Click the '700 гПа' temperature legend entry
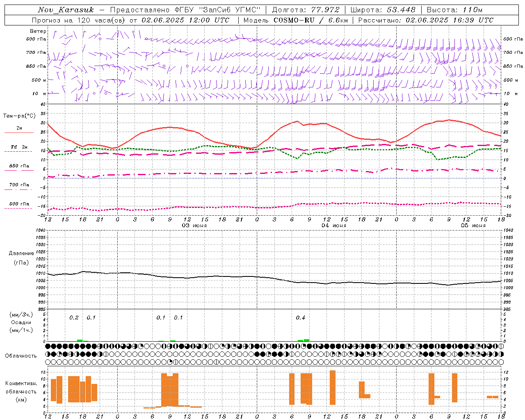This screenshot has height=420, width=525. (19, 185)
